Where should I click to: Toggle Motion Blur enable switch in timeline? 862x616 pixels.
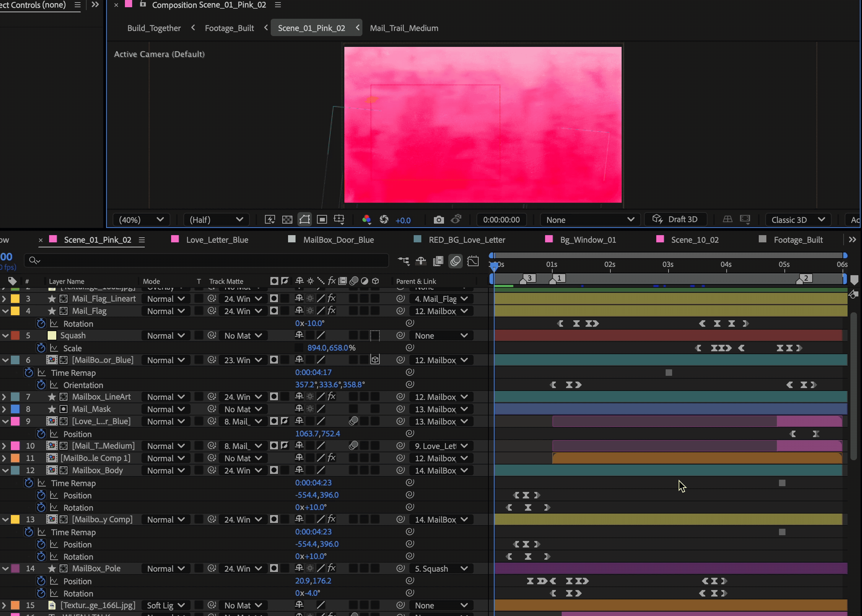[x=456, y=261]
